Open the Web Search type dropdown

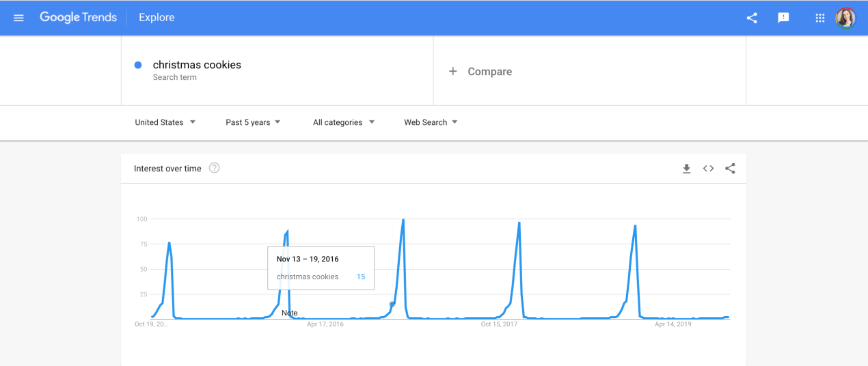(431, 122)
